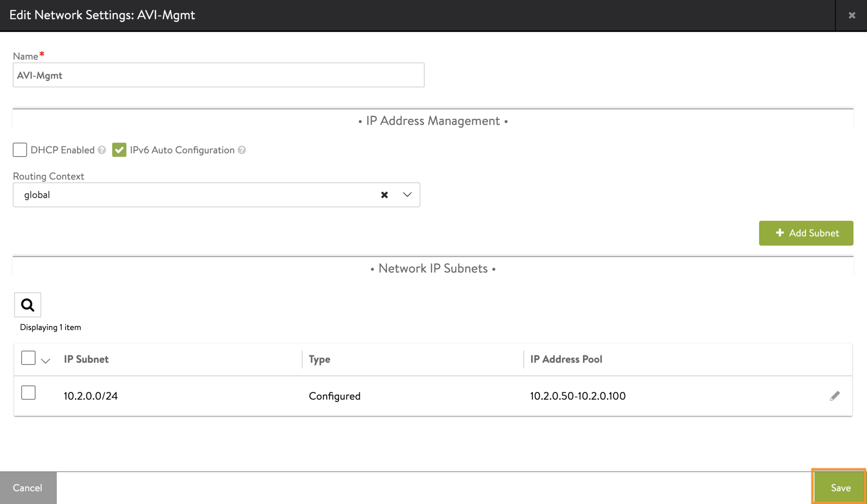Image resolution: width=867 pixels, height=504 pixels.
Task: Open the subnet search magnifier
Action: [x=28, y=305]
